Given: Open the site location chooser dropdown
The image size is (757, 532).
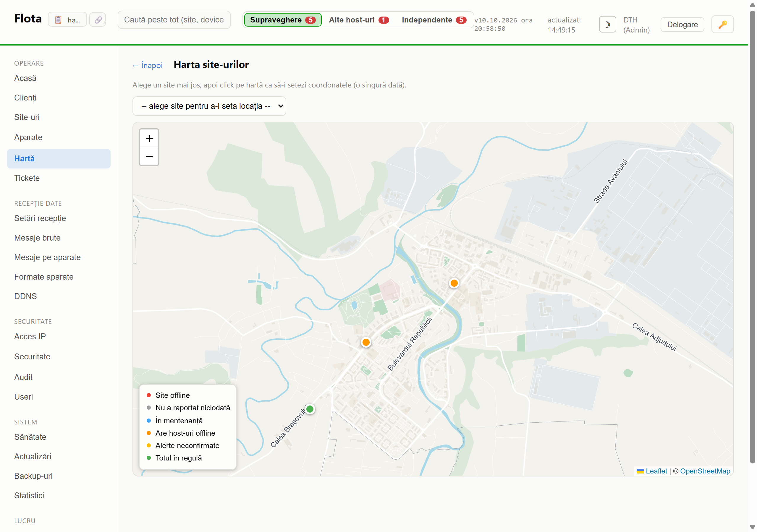Looking at the screenshot, I should (209, 106).
